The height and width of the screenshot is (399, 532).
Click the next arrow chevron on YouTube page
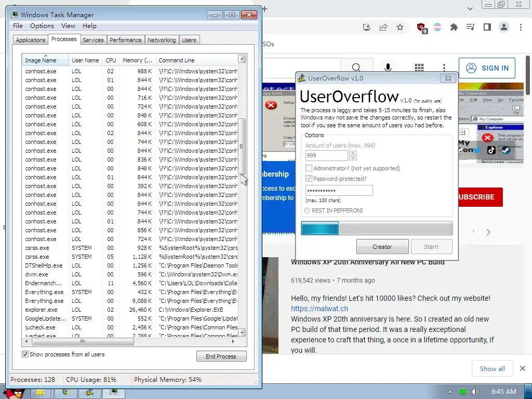click(488, 232)
